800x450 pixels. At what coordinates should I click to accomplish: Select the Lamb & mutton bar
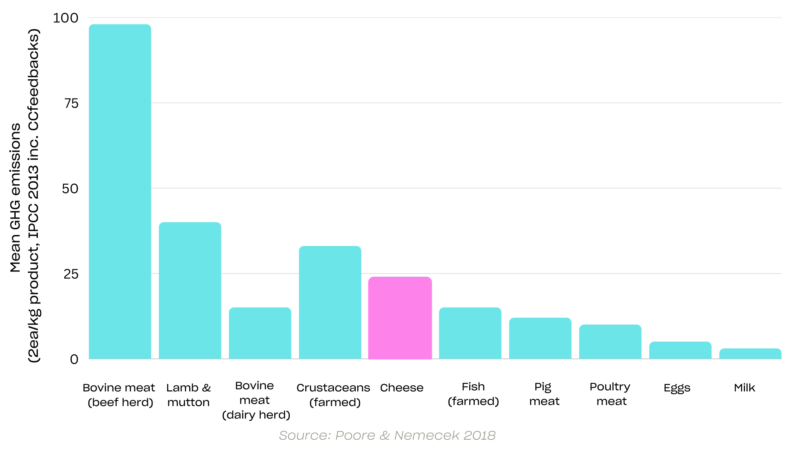190,290
